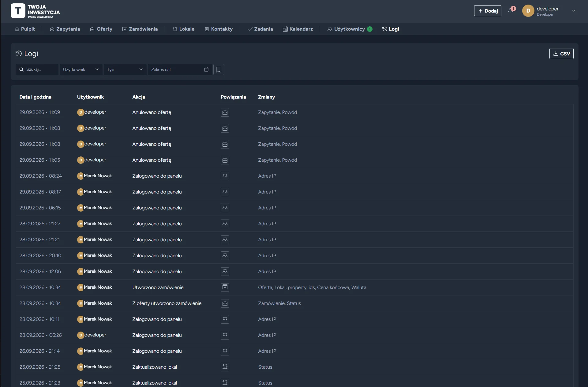
Task: Open related user icon for 28.09.2026 12:06 row
Action: 225,272
